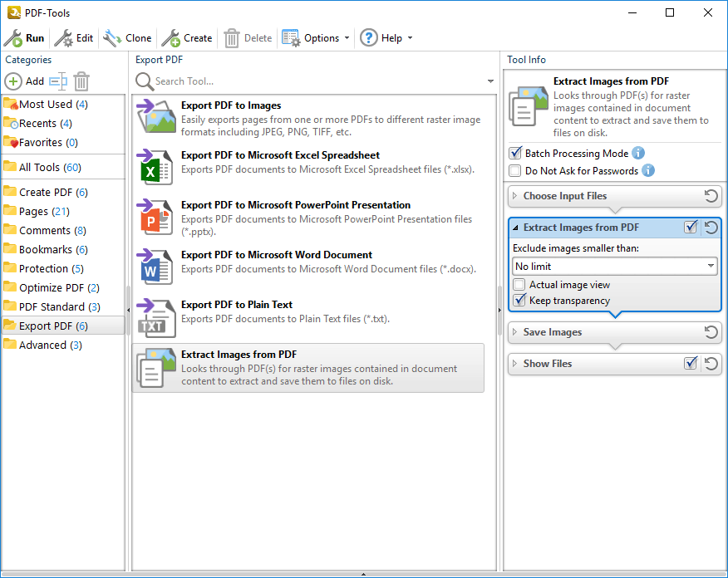Select the Extract Images from PDF list icon
This screenshot has width=728, height=578.
pyautogui.click(x=156, y=368)
